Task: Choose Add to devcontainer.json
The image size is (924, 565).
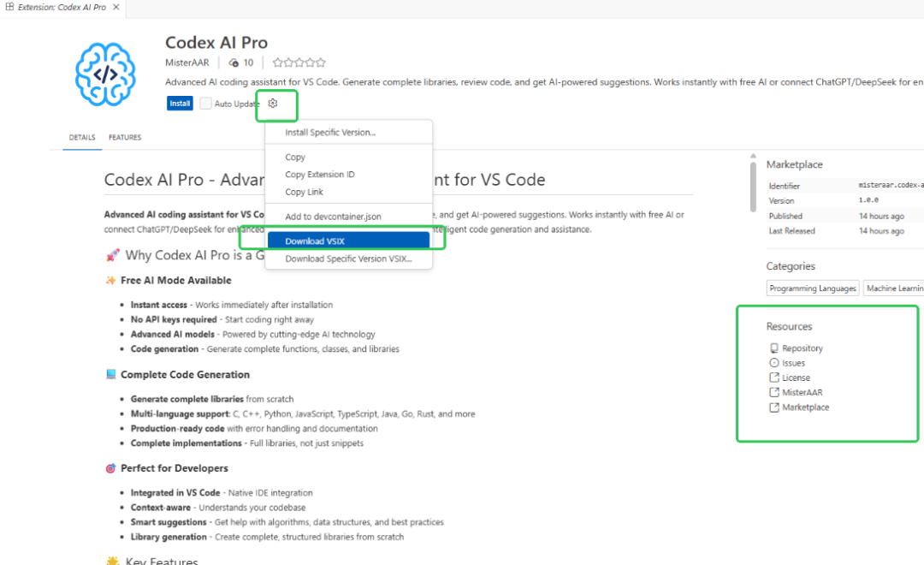Action: [x=349, y=217]
